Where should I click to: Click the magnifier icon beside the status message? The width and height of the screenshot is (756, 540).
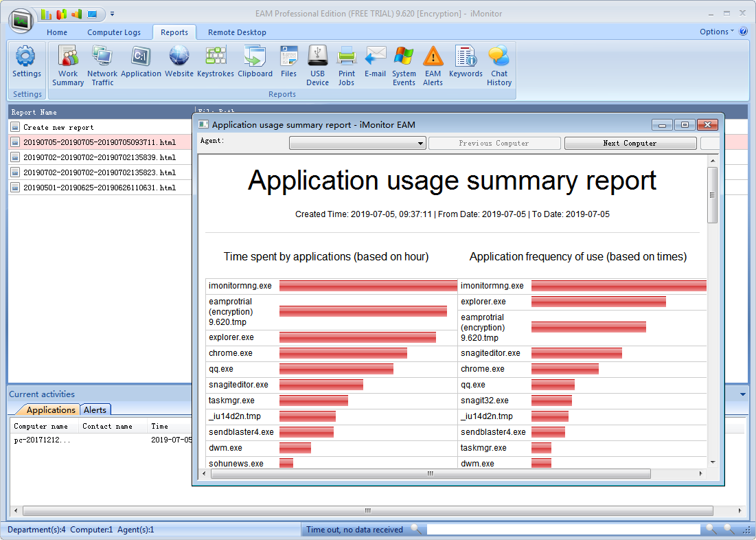tap(415, 530)
